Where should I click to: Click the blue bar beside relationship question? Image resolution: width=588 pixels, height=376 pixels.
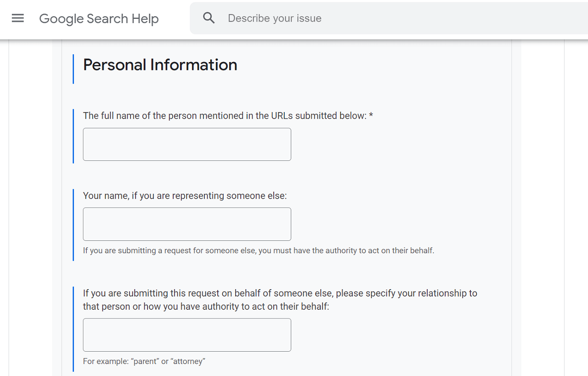point(73,329)
